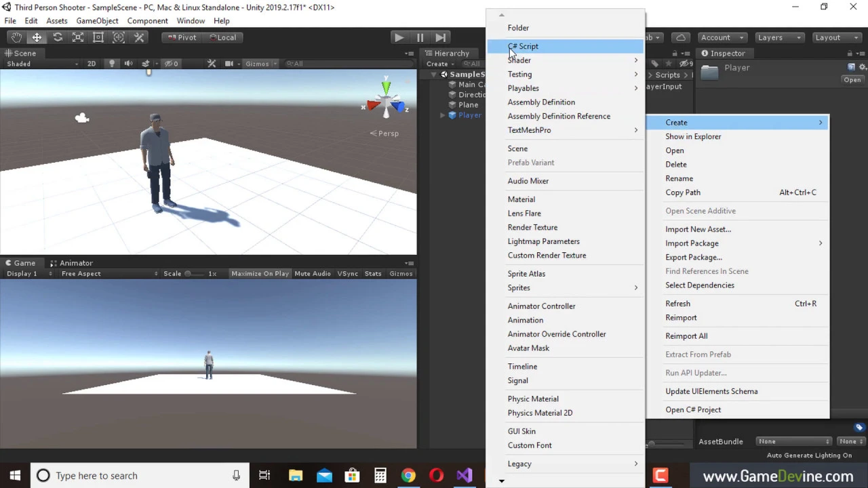Click the Pause button in the toolbar
Image resolution: width=868 pixels, height=488 pixels.
click(420, 37)
